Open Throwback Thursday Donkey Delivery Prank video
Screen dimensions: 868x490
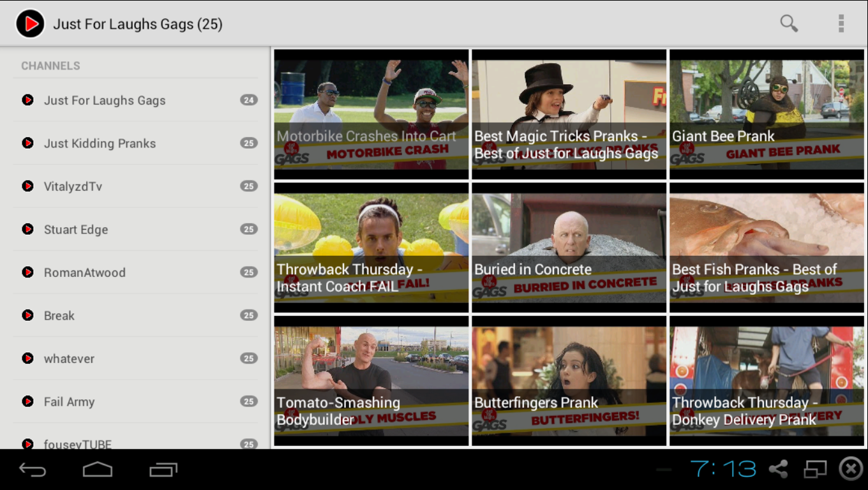767,381
